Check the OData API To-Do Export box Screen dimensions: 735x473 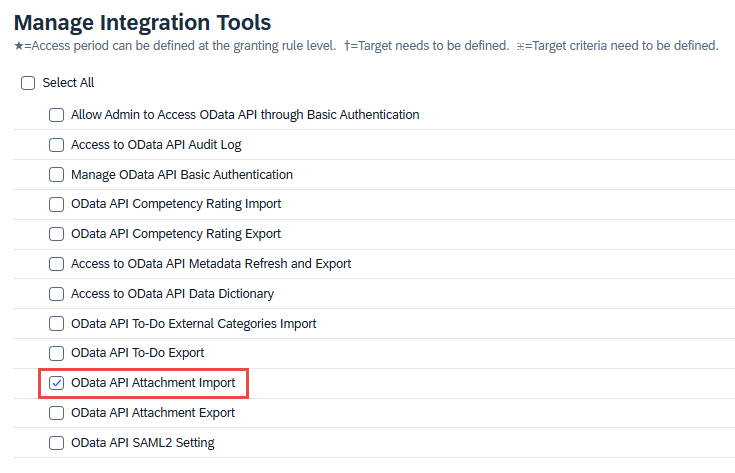tap(57, 353)
